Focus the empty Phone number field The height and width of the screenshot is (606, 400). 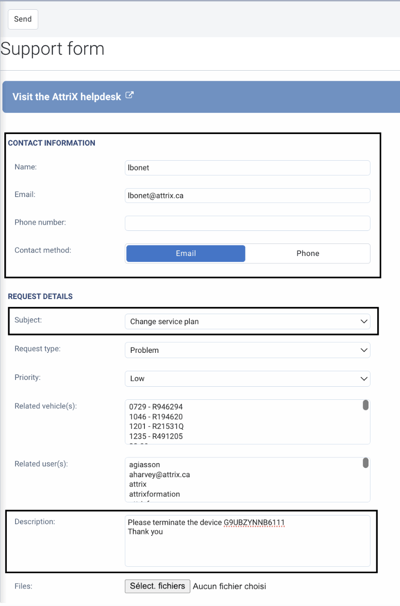pos(247,223)
